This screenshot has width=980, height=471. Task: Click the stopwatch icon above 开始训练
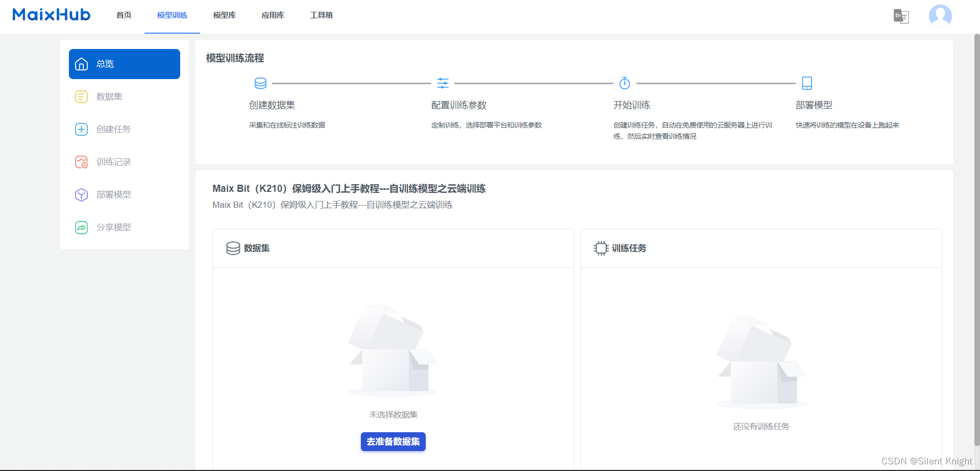pyautogui.click(x=625, y=83)
